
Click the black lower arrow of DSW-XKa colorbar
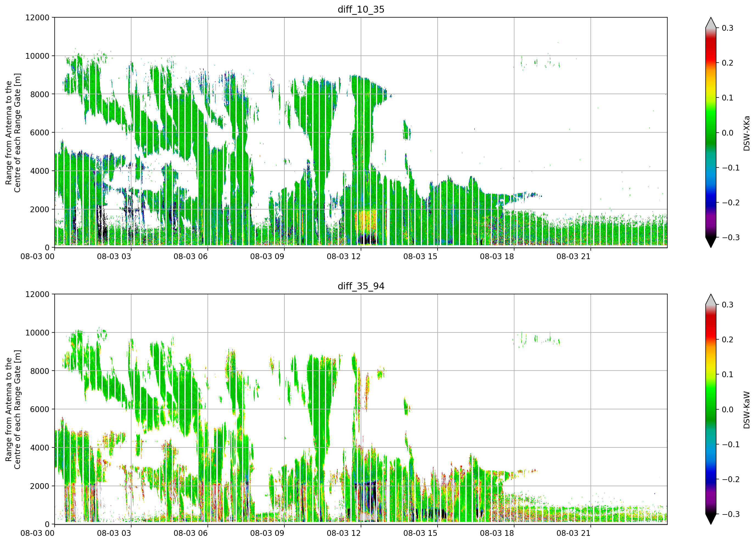(x=711, y=242)
